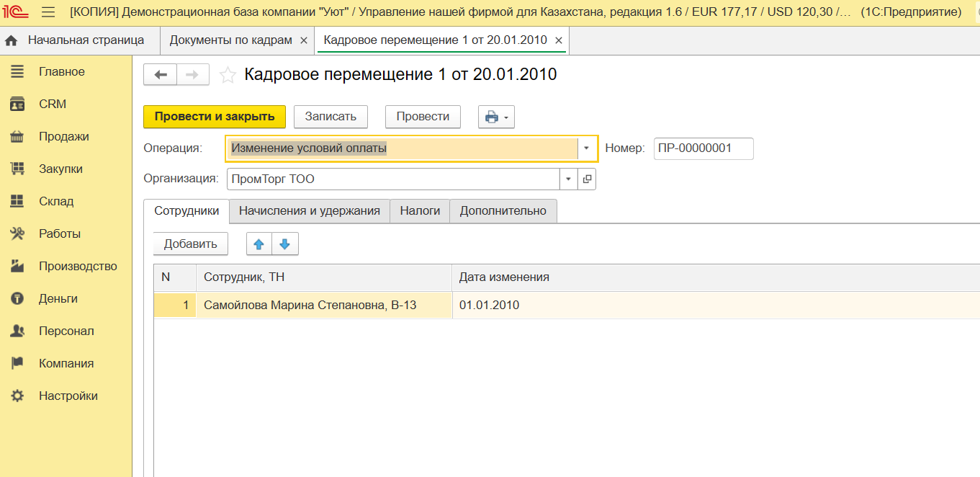Move row down with blue arrow
The image size is (980, 477).
pyautogui.click(x=284, y=244)
